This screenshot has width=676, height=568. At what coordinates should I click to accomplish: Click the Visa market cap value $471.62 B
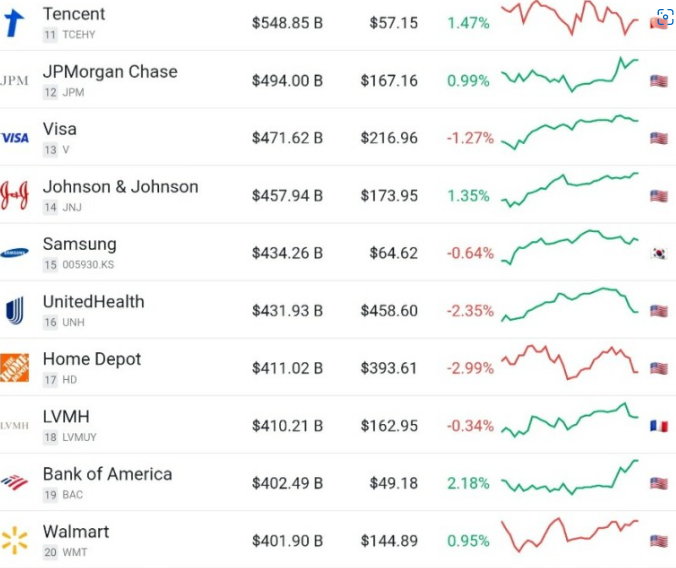pyautogui.click(x=287, y=138)
